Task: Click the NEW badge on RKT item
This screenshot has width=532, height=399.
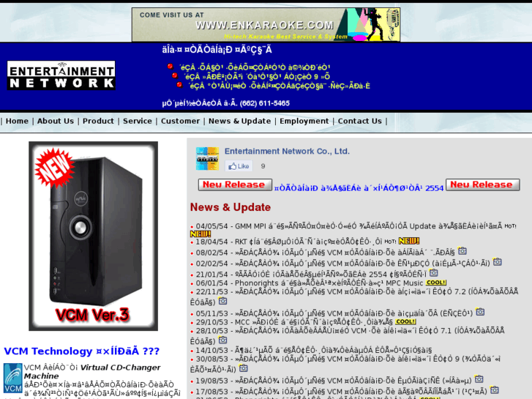Action: point(409,241)
